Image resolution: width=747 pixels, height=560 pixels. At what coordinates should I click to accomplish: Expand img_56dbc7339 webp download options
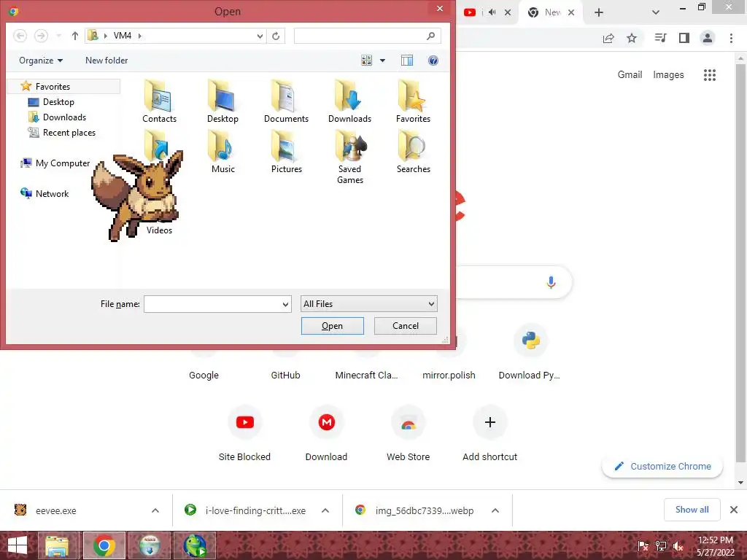(x=495, y=510)
